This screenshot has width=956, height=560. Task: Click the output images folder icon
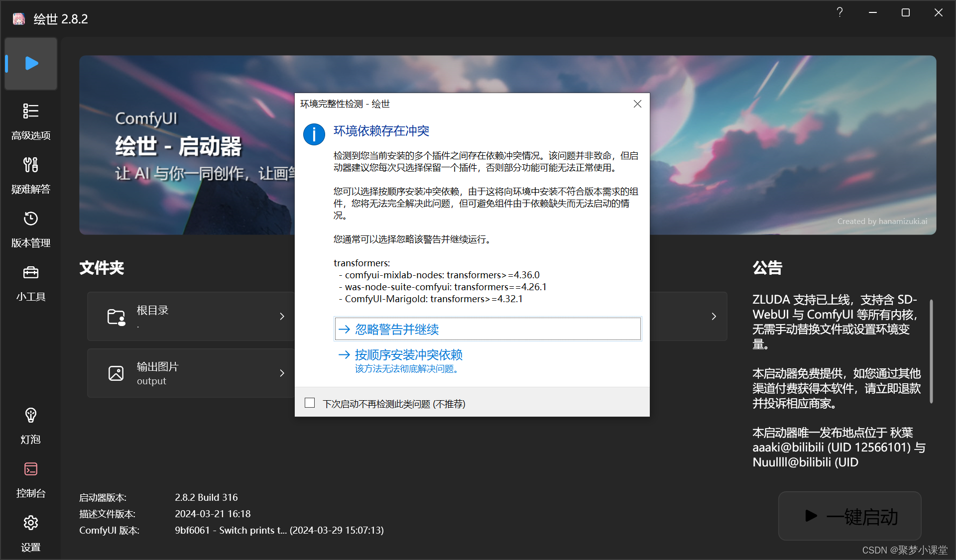(116, 373)
